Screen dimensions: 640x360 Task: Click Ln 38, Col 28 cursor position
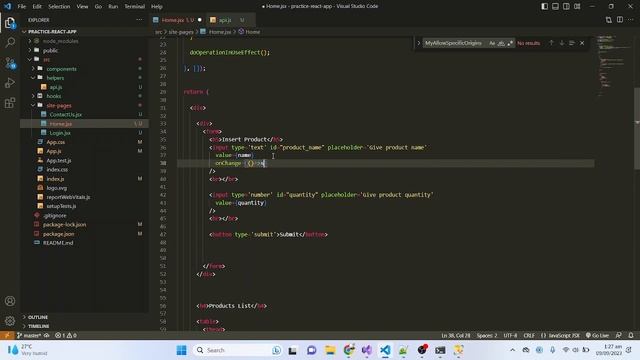pyautogui.click(x=456, y=335)
